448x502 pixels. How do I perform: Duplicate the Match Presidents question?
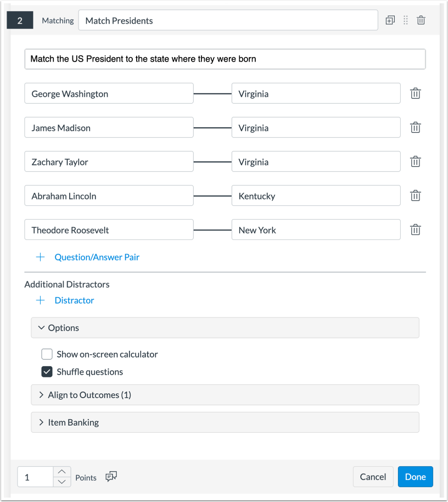pyautogui.click(x=390, y=20)
